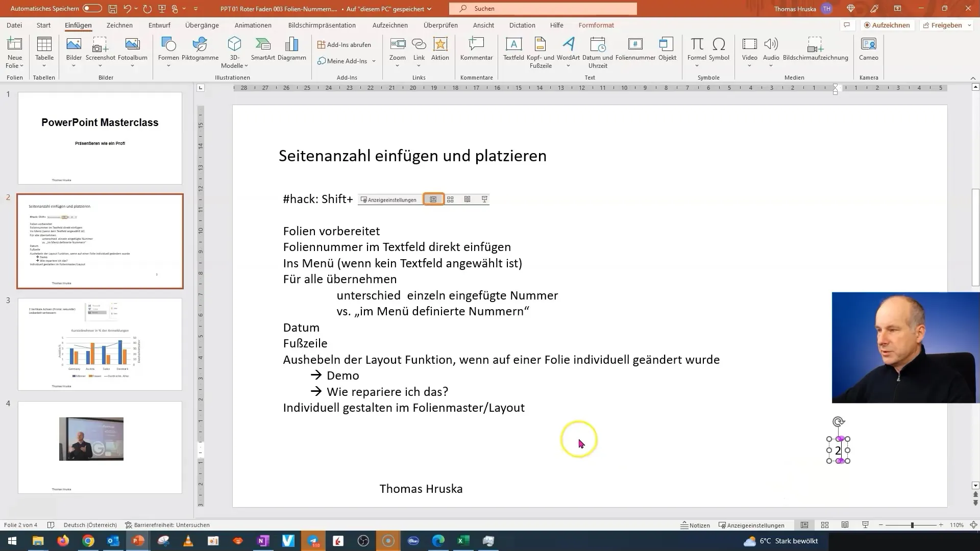Toggle Automatisches Speichern switch

pos(92,9)
